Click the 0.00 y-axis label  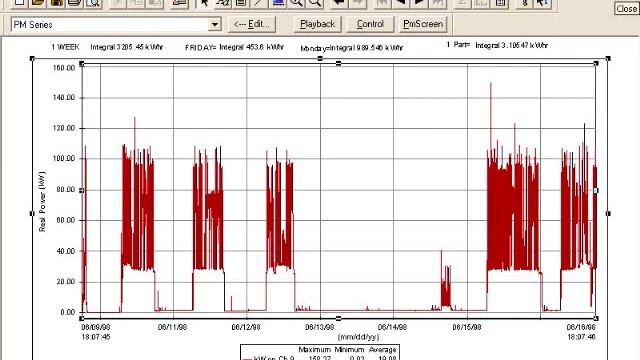click(x=68, y=312)
